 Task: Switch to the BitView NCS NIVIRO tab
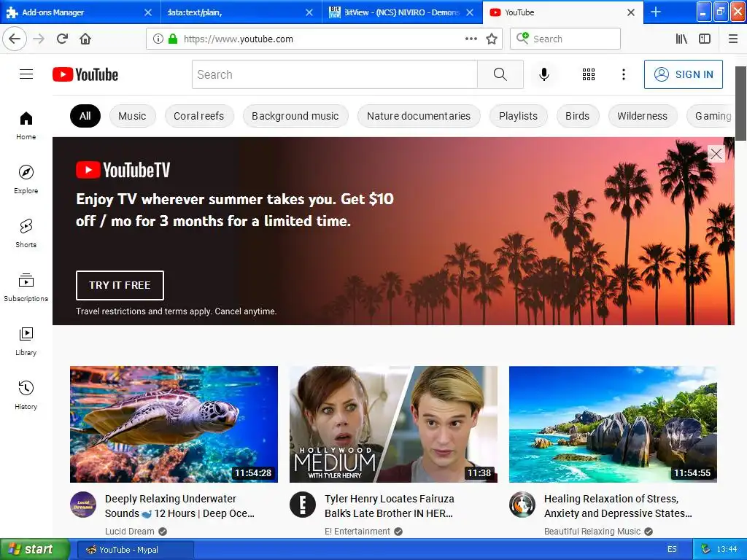click(x=394, y=12)
